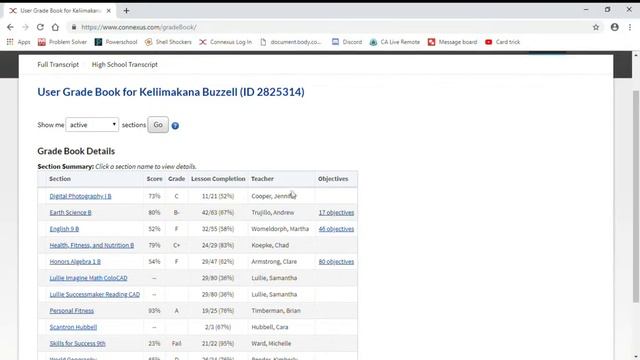This screenshot has width=640, height=360.
Task: Open a new browser tab
Action: [126, 11]
